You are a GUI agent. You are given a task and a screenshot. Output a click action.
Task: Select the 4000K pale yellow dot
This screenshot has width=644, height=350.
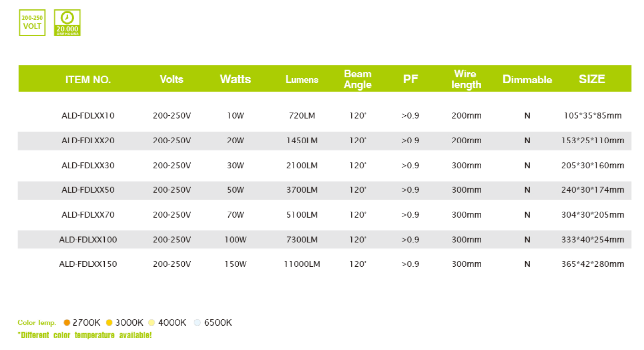pos(152,323)
